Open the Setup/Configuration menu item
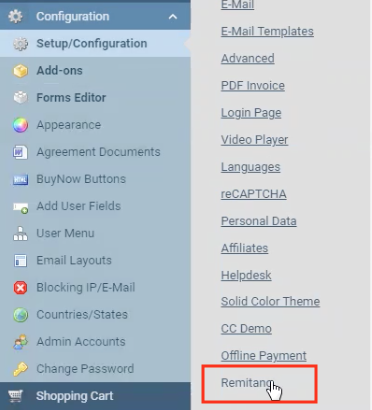This screenshot has height=410, width=372. click(92, 43)
